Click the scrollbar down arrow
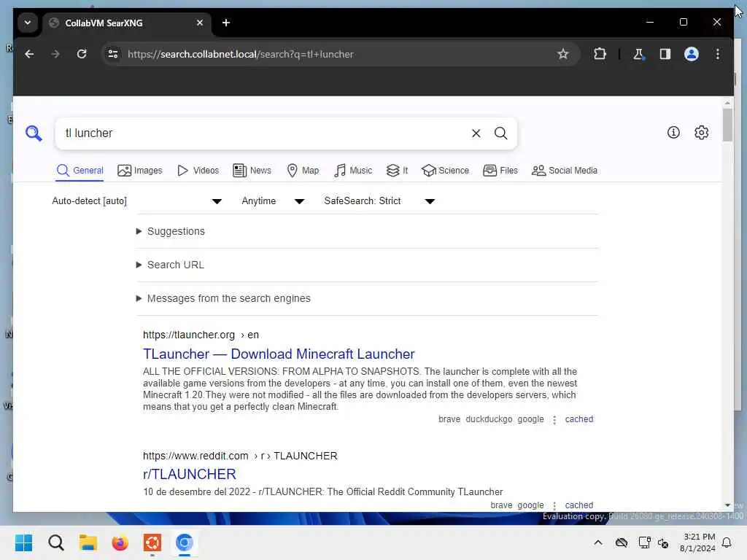 click(727, 505)
